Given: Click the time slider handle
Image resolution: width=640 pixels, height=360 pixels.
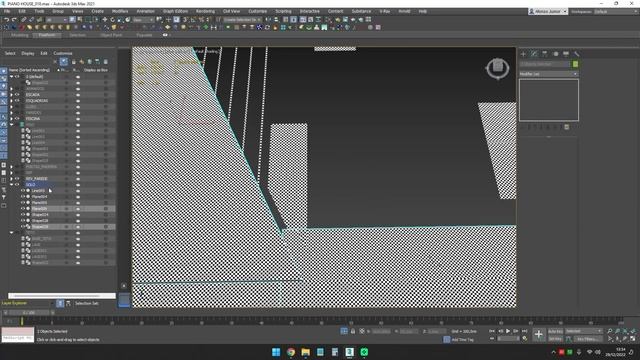Looking at the screenshot, I should click(x=29, y=313).
